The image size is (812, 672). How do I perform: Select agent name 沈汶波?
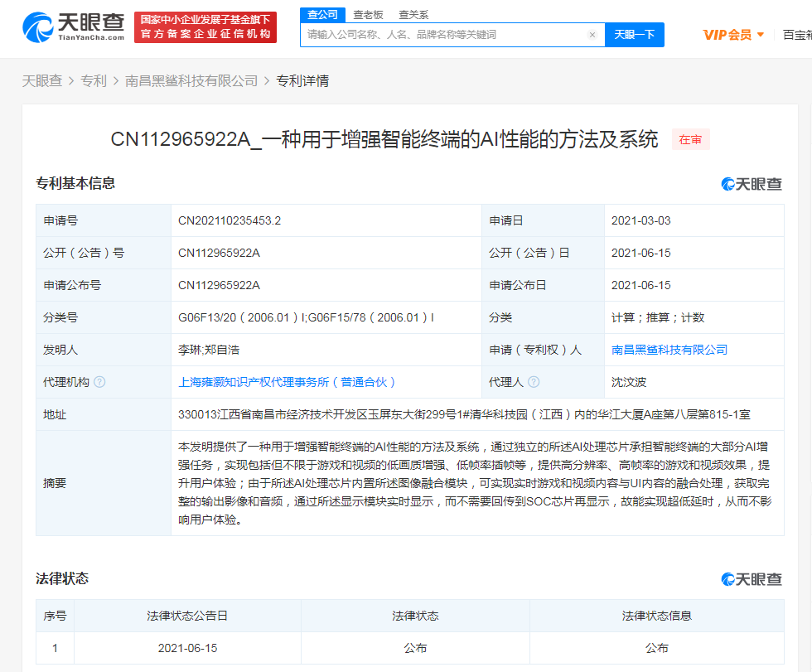pos(629,382)
